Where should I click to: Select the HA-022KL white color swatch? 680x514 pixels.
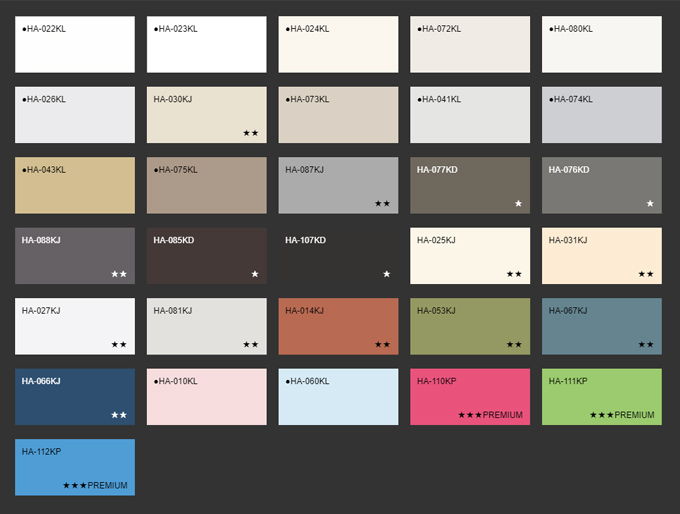point(75,44)
